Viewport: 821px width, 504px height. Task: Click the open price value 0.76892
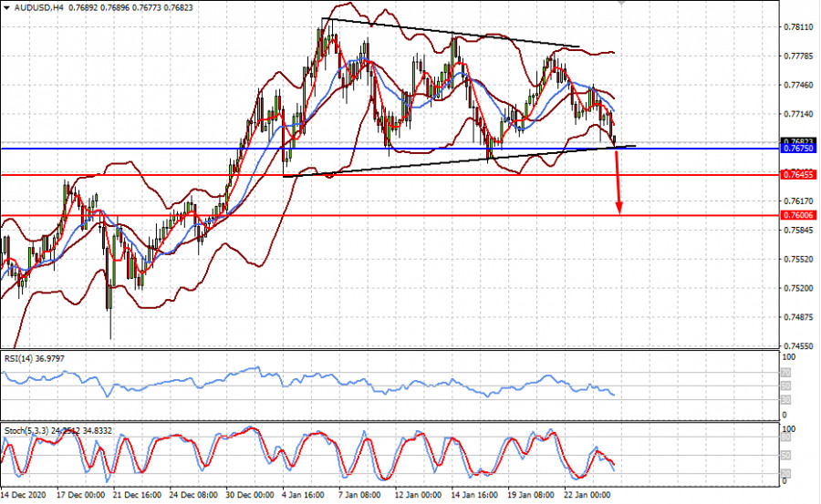(x=83, y=8)
